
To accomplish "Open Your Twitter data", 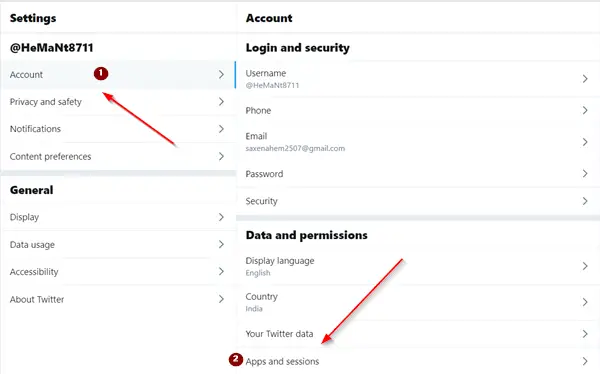I will (x=418, y=334).
